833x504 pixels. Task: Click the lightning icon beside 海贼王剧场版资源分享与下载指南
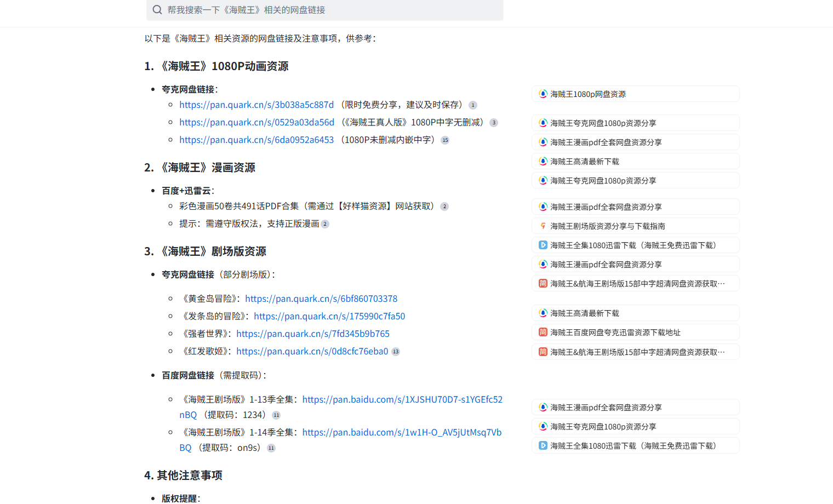coord(543,226)
